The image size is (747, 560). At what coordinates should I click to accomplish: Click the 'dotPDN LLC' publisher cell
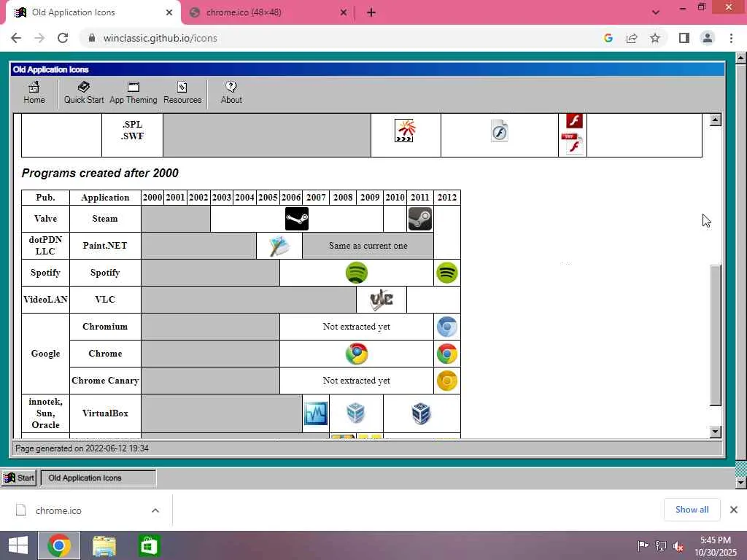pyautogui.click(x=45, y=246)
